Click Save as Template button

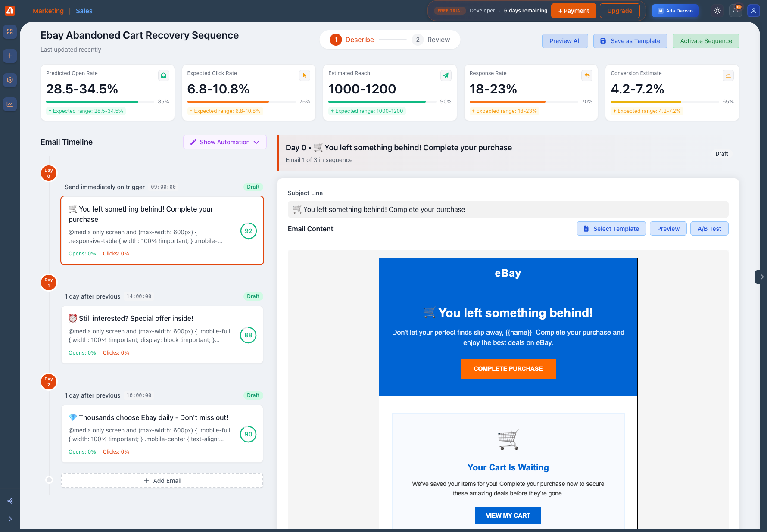coord(630,41)
